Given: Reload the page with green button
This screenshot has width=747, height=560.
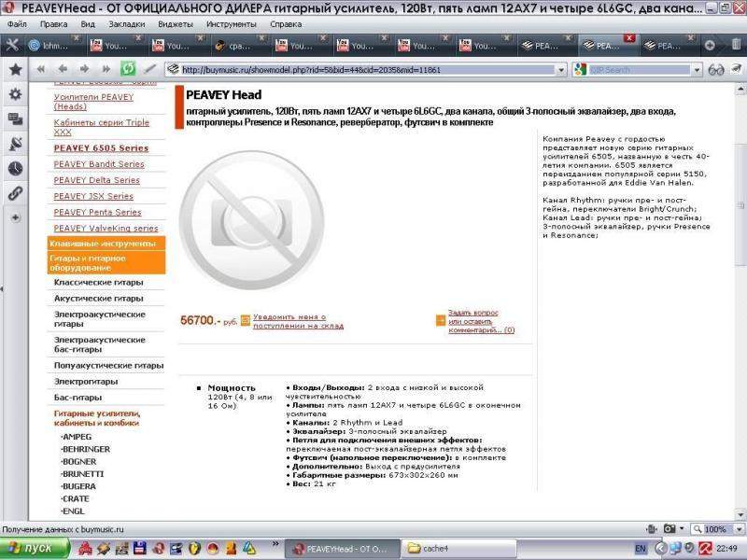Looking at the screenshot, I should pyautogui.click(x=128, y=69).
